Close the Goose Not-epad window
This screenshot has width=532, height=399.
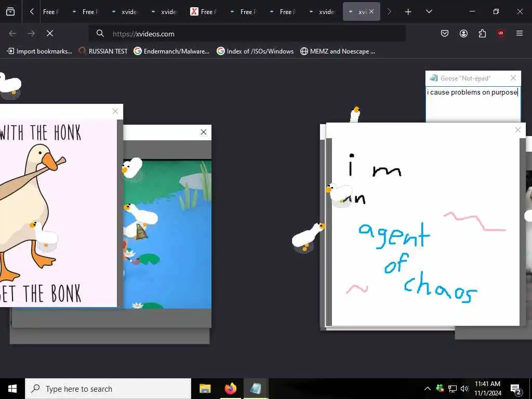pyautogui.click(x=513, y=78)
